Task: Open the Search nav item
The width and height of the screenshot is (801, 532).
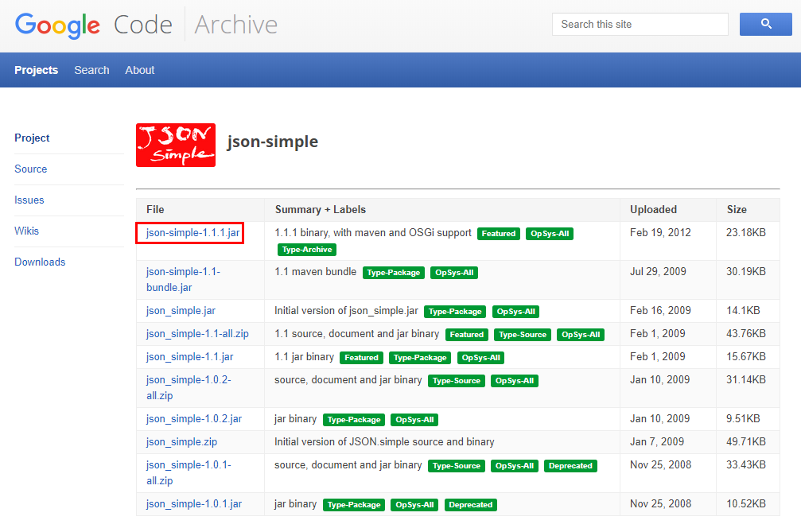Action: coord(92,70)
